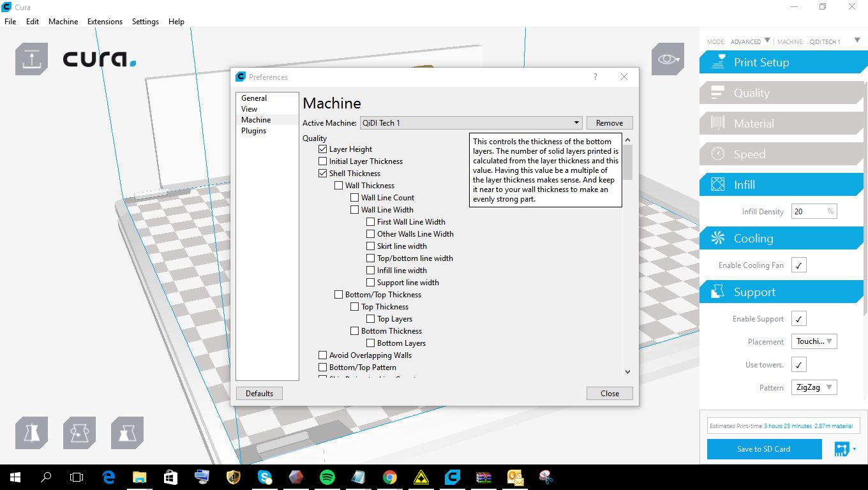Uncheck the Shell Thickness checkbox
Image resolution: width=868 pixels, height=490 pixels.
click(x=322, y=174)
